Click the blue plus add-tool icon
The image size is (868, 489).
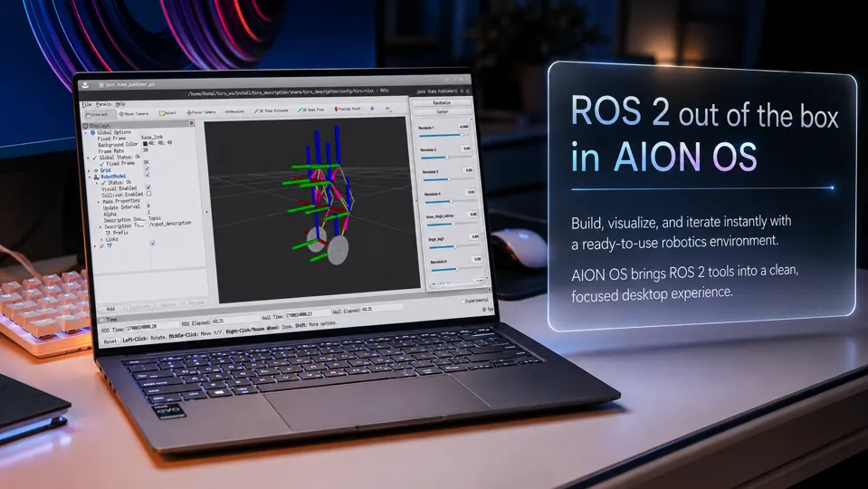tap(372, 109)
